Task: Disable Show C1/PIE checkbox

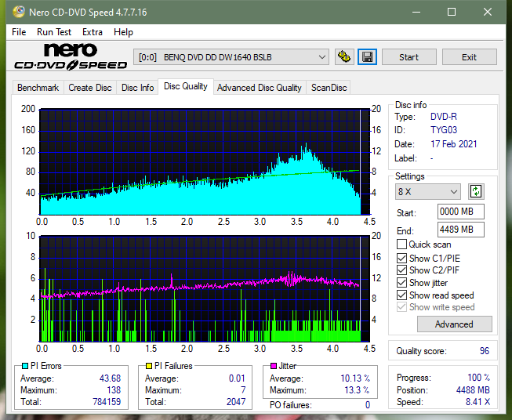Action: click(401, 258)
